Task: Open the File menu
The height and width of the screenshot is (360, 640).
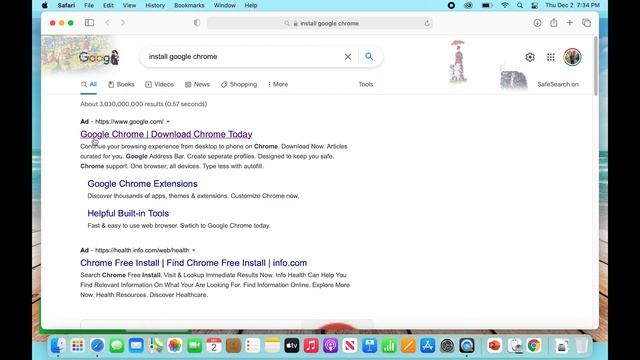Action: 89,5
